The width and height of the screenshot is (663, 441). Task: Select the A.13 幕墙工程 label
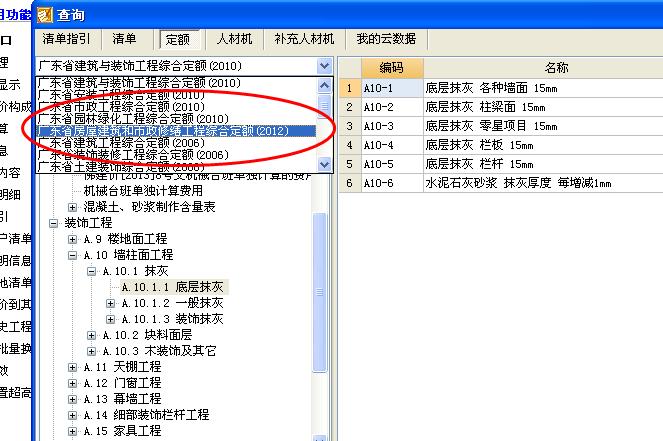coord(122,399)
